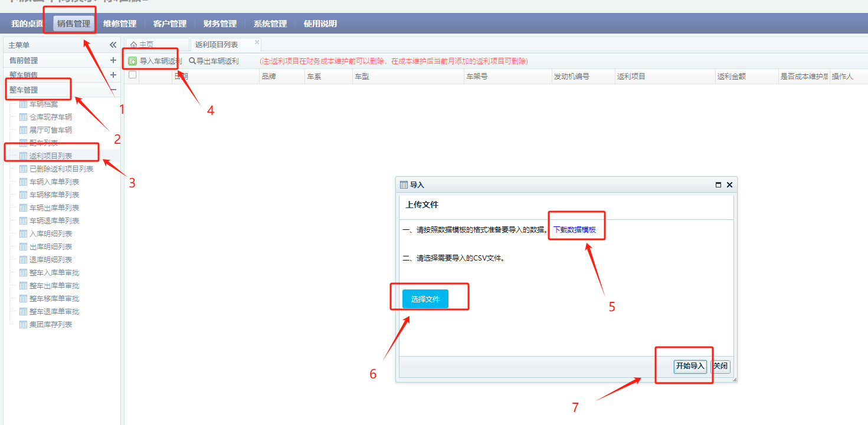Collapse the main menu sidebar with the double-arrow icon
Screen dimensions: 868x425
coord(113,45)
